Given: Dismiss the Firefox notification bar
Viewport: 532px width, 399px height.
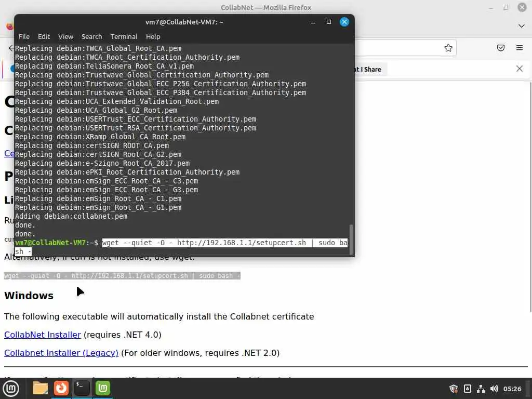Looking at the screenshot, I should pos(520,69).
